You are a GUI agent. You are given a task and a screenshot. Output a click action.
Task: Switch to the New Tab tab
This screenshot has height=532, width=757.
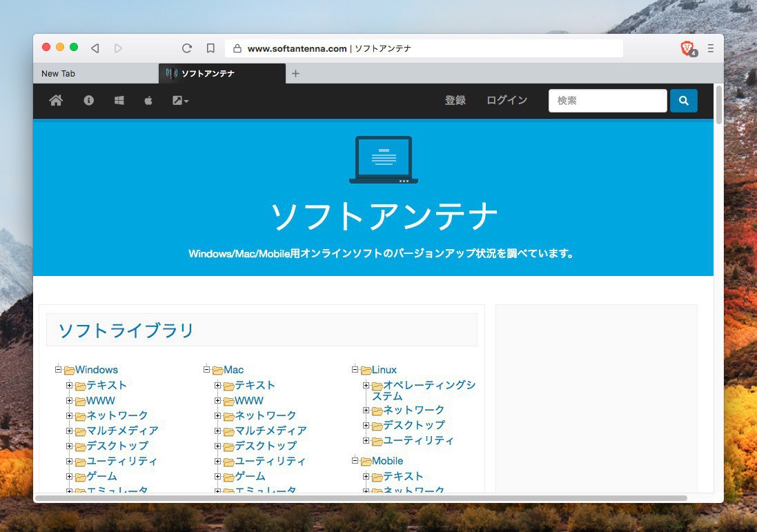pyautogui.click(x=96, y=73)
